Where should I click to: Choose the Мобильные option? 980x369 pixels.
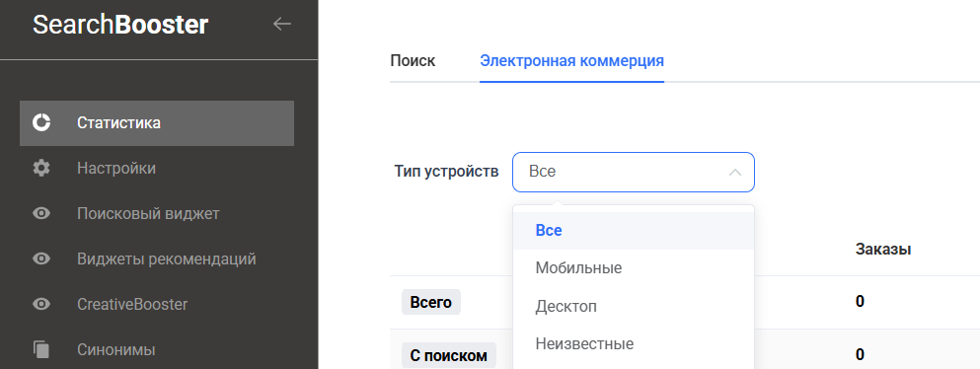[634, 268]
